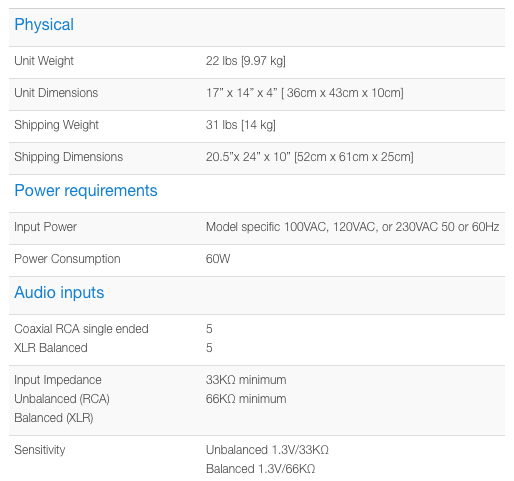Select the Shipping Weight label
This screenshot has height=481, width=514.
[56, 125]
